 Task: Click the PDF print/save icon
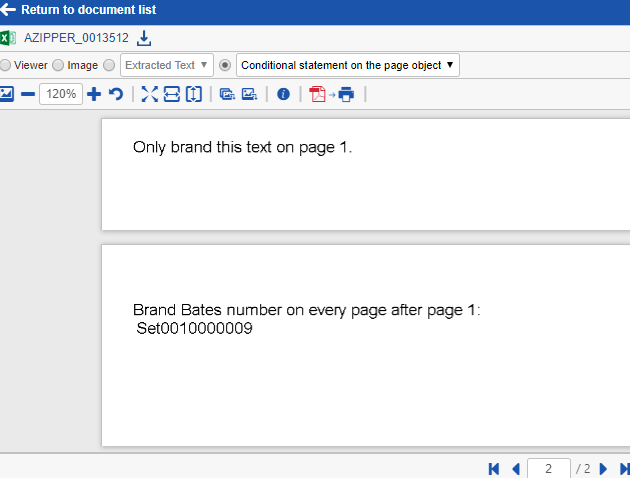click(x=317, y=94)
